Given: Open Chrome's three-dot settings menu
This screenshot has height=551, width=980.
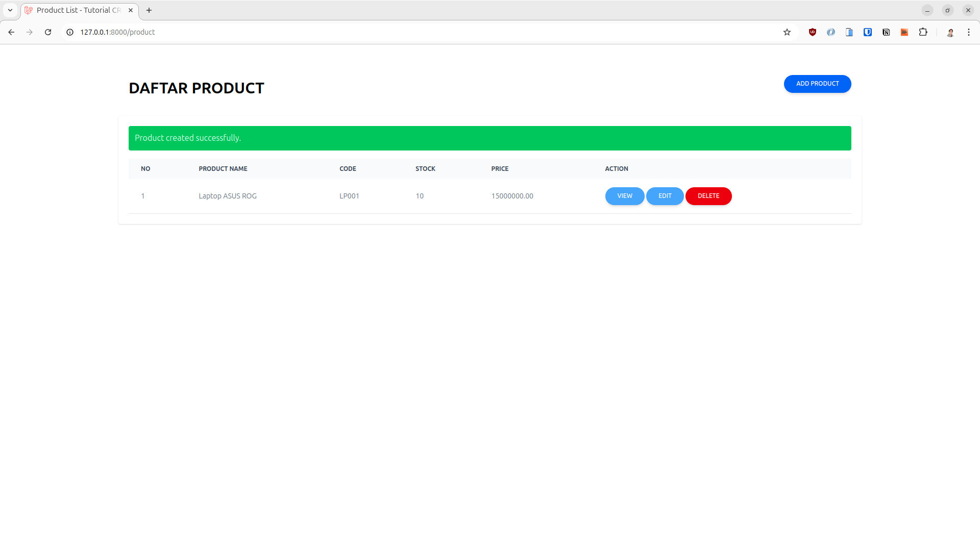Looking at the screenshot, I should [x=969, y=32].
